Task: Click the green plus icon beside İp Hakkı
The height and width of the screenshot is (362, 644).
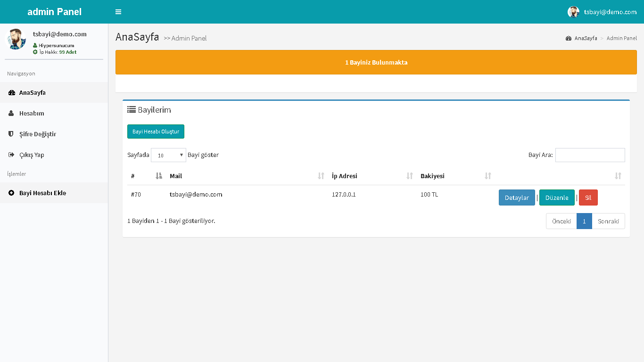Action: tap(35, 52)
